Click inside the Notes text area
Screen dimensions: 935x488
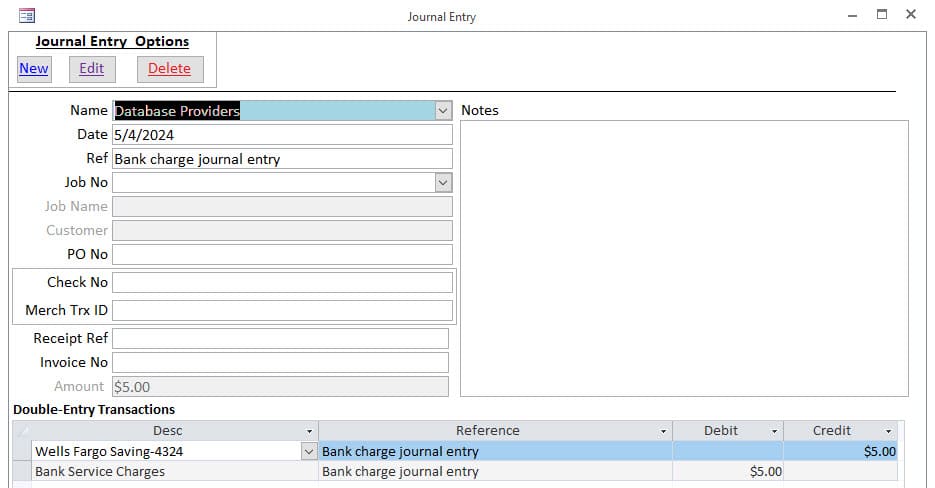[685, 258]
